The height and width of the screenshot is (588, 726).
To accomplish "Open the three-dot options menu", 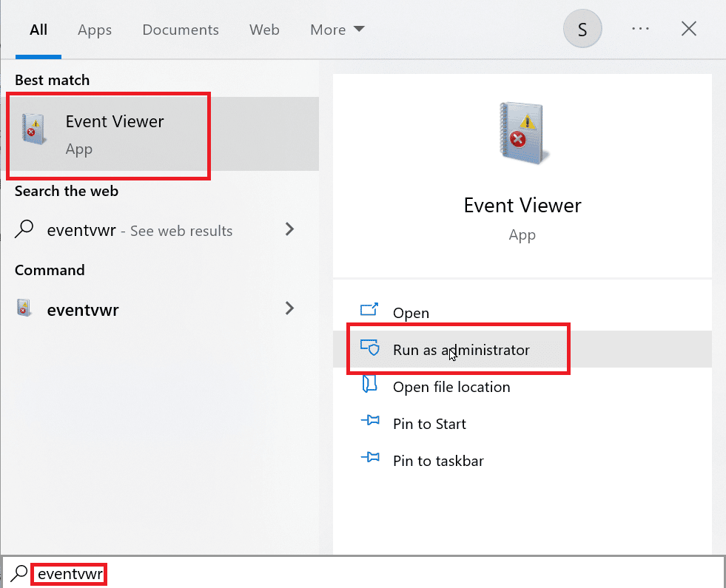I will 640,29.
